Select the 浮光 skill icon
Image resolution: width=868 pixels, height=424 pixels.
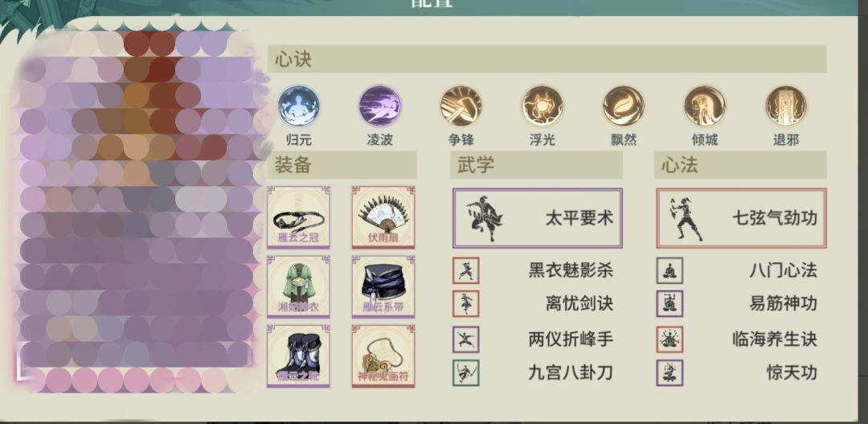(x=542, y=106)
